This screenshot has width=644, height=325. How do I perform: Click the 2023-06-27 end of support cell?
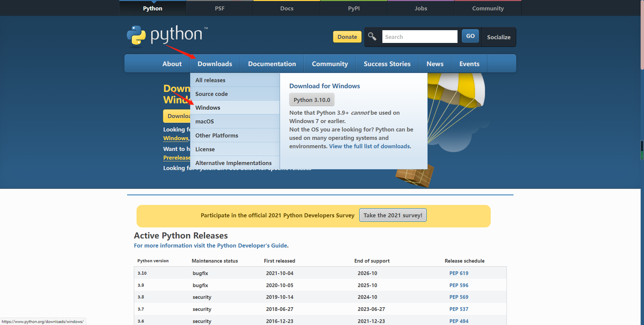tap(371, 309)
